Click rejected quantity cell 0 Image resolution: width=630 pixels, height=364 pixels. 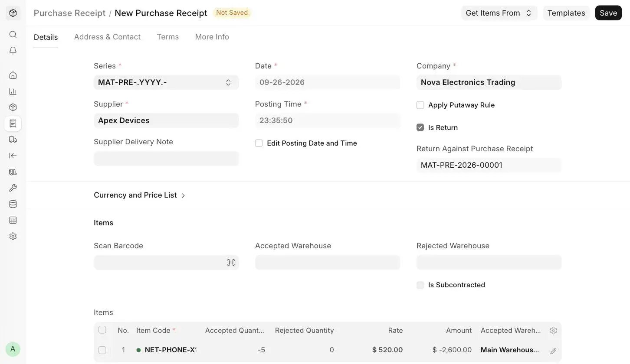click(304, 350)
